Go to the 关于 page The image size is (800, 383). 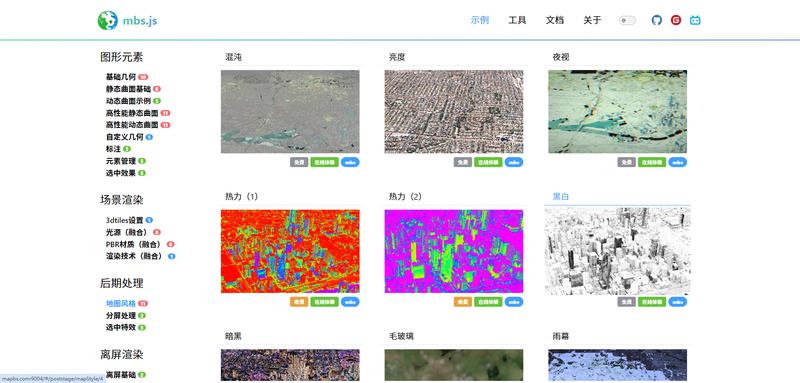592,20
